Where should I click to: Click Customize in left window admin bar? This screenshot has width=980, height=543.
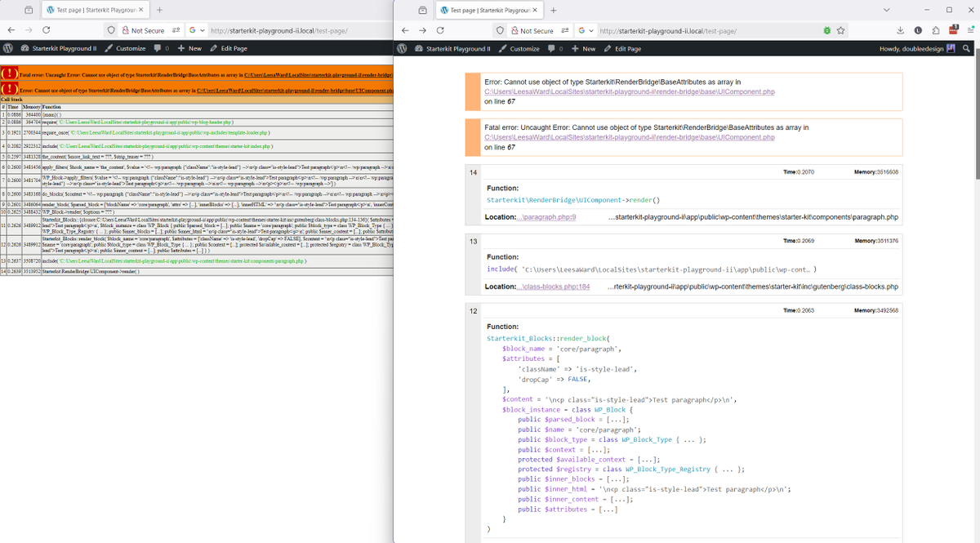(x=125, y=48)
